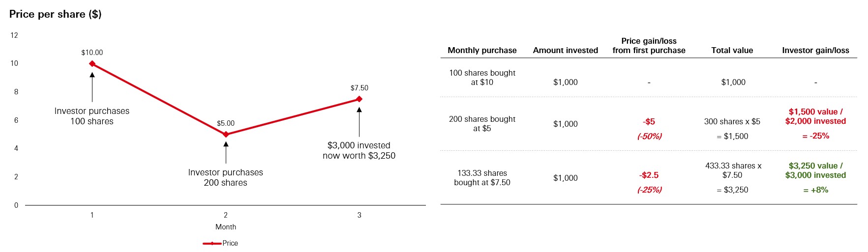Select the 'Price per share ($)' chart title
This screenshot has width=868, height=252.
[56, 14]
